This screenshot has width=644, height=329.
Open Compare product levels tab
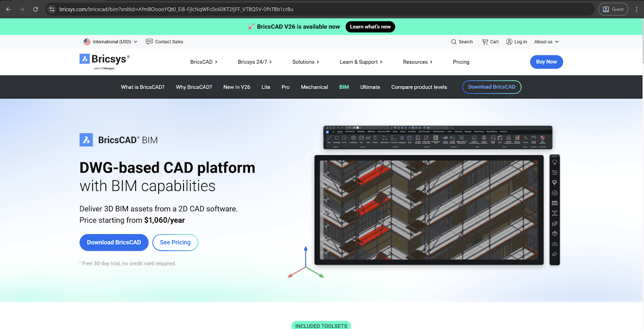(419, 87)
